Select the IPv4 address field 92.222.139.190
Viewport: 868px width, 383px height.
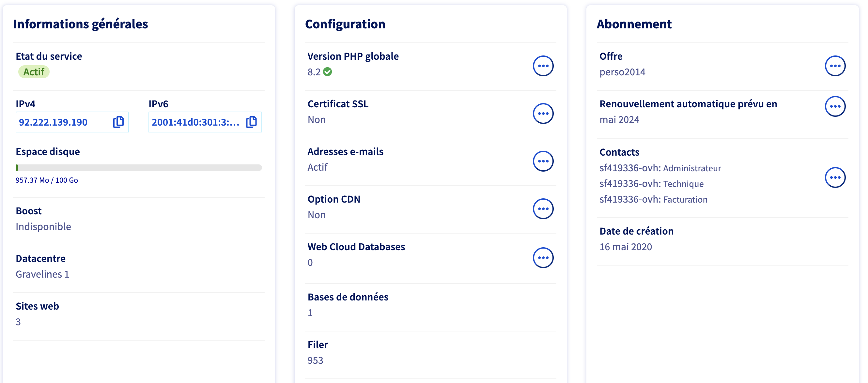[x=53, y=122]
